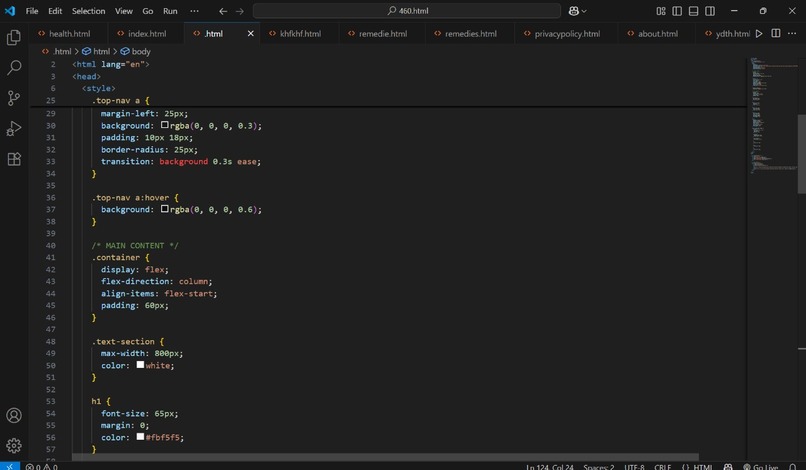Viewport: 806px width, 470px height.
Task: Toggle the primary side bar
Action: [x=677, y=11]
